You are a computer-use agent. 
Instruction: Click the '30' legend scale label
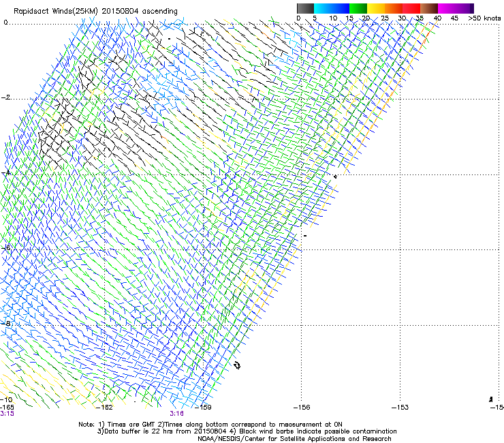pos(402,18)
